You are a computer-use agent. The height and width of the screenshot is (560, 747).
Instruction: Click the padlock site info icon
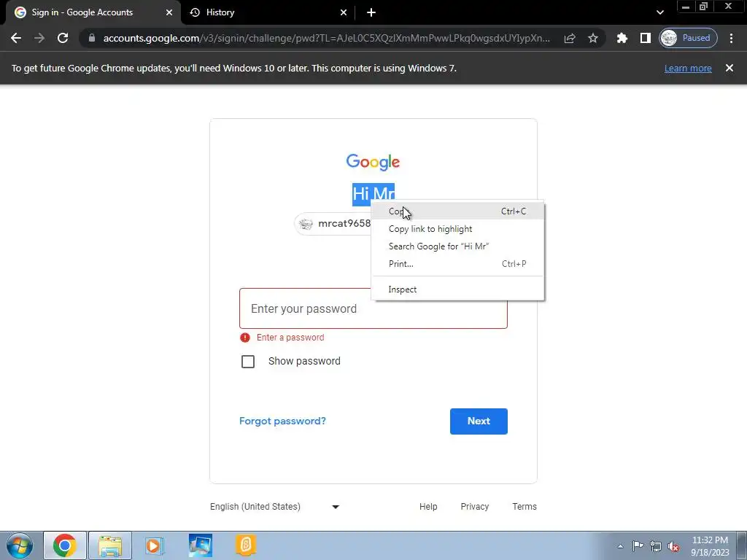pyautogui.click(x=92, y=38)
